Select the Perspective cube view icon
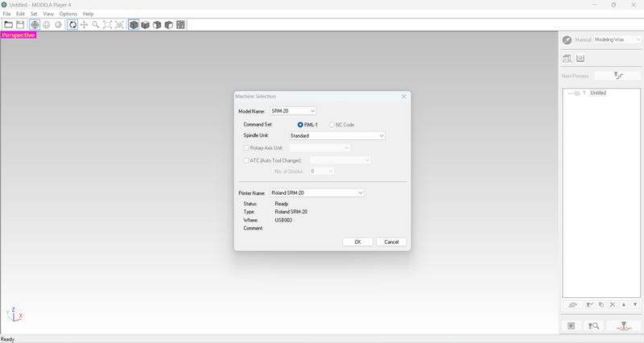The height and width of the screenshot is (343, 644). click(x=134, y=25)
